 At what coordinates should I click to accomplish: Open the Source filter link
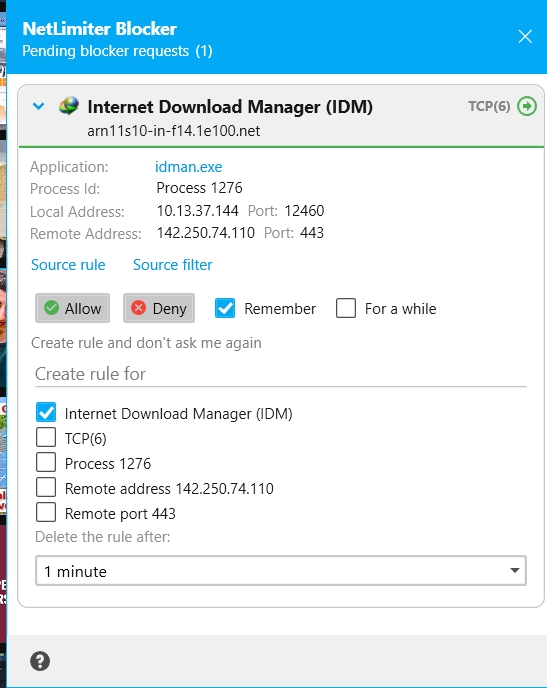point(173,265)
